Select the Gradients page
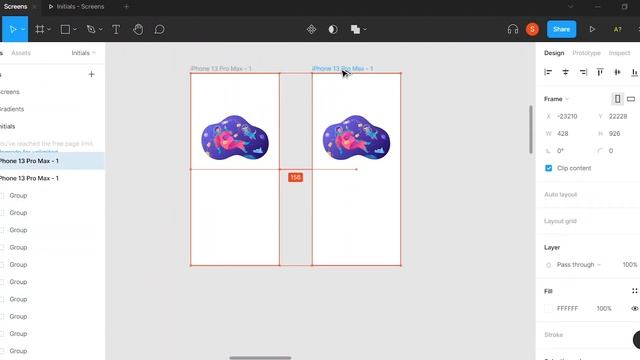This screenshot has height=360, width=640. point(12,109)
